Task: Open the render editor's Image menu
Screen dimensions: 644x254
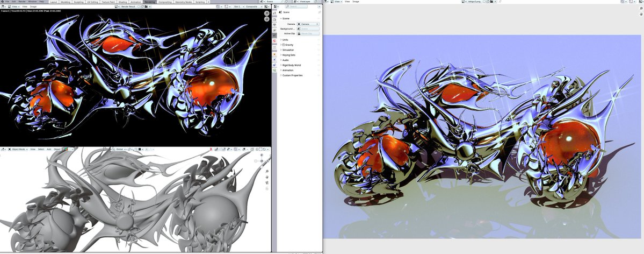Action: click(33, 6)
